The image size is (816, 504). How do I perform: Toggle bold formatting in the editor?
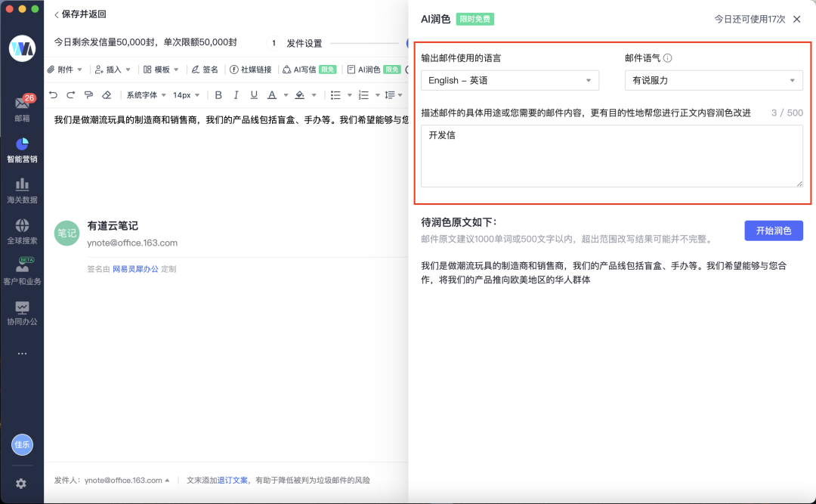218,96
